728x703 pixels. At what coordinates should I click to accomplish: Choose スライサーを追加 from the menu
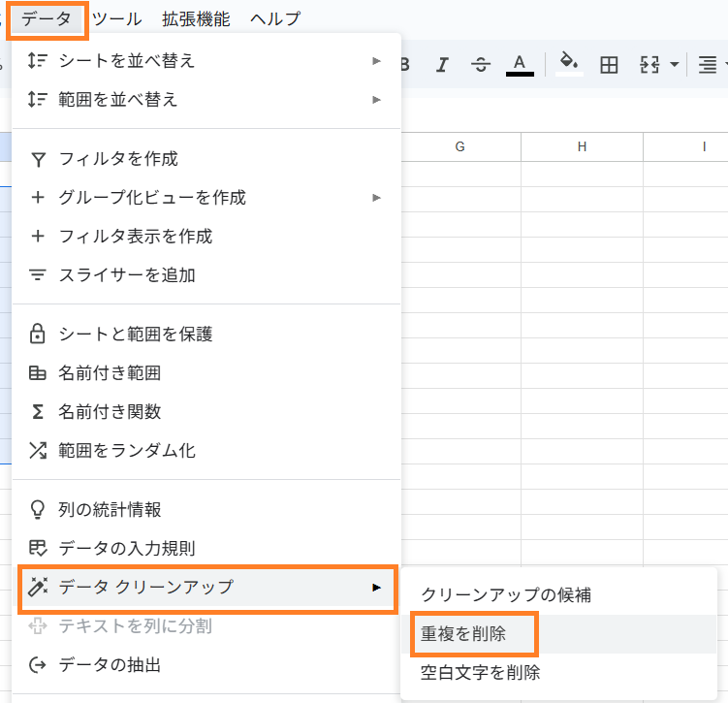pyautogui.click(x=206, y=274)
